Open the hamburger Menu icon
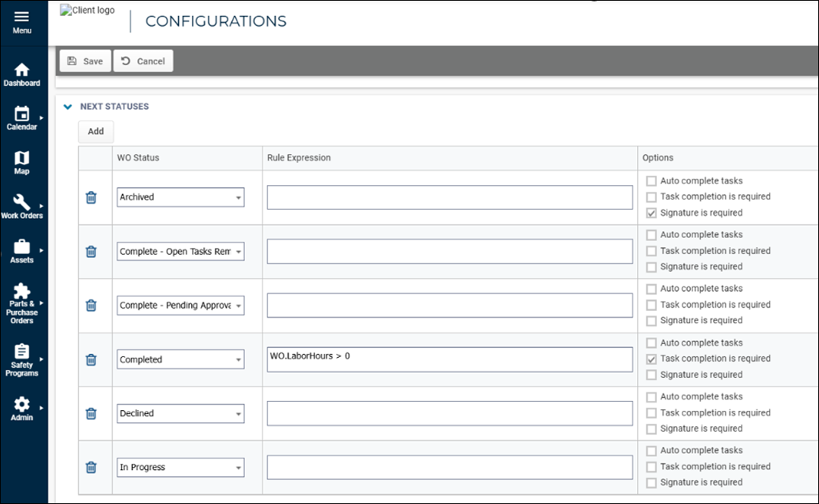819x504 pixels. (x=22, y=18)
